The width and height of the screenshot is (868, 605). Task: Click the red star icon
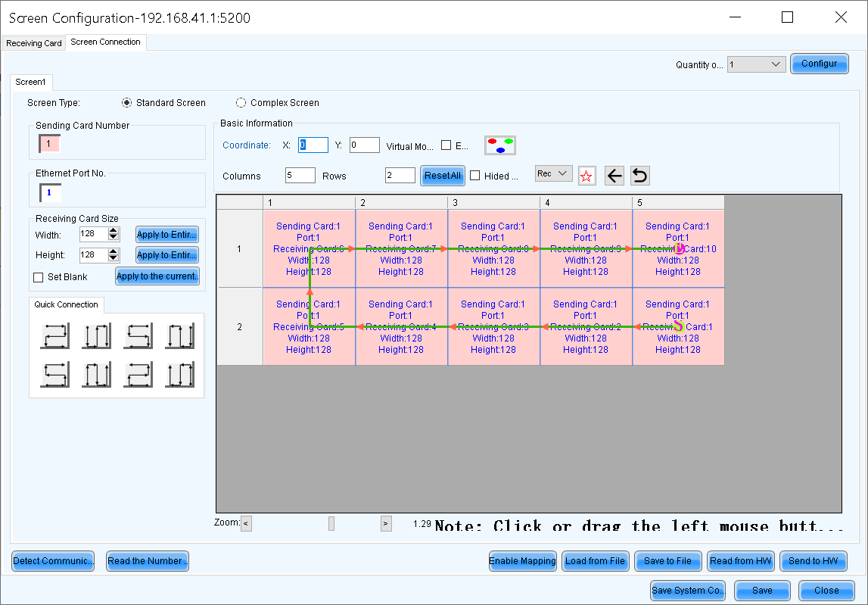pos(586,176)
